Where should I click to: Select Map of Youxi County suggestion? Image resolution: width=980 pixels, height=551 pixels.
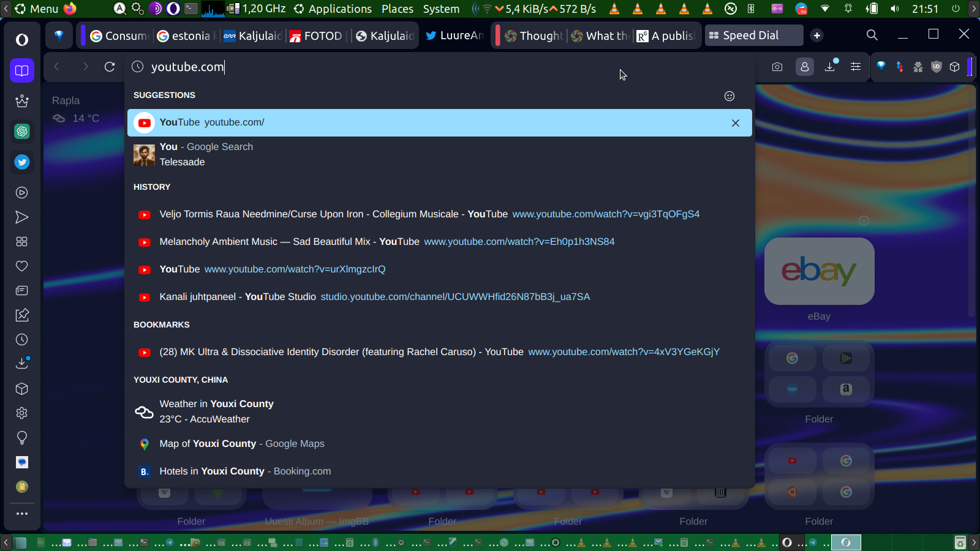(x=440, y=444)
